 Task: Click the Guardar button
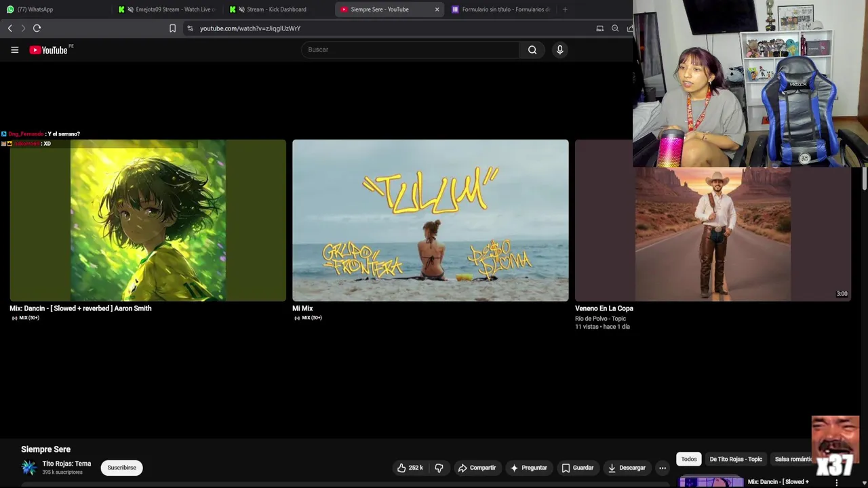tap(577, 468)
